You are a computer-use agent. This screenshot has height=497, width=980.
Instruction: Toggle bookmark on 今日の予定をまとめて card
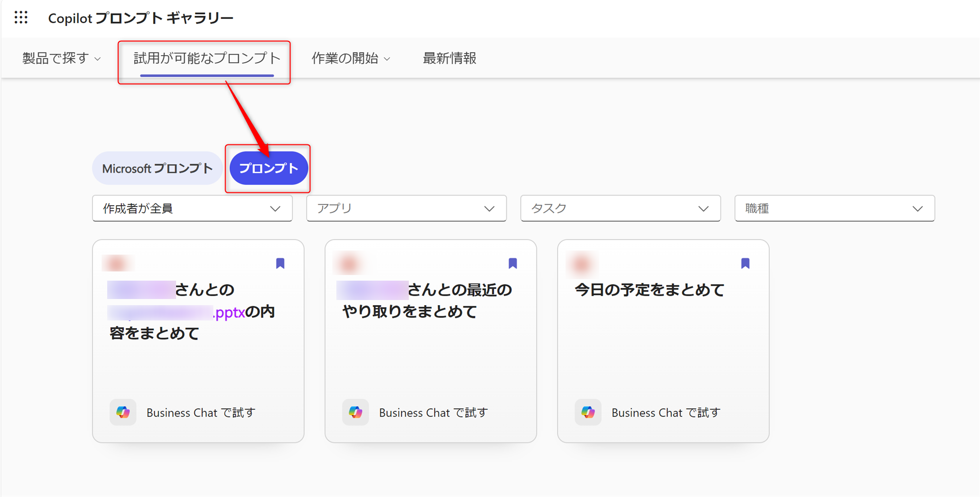click(745, 263)
